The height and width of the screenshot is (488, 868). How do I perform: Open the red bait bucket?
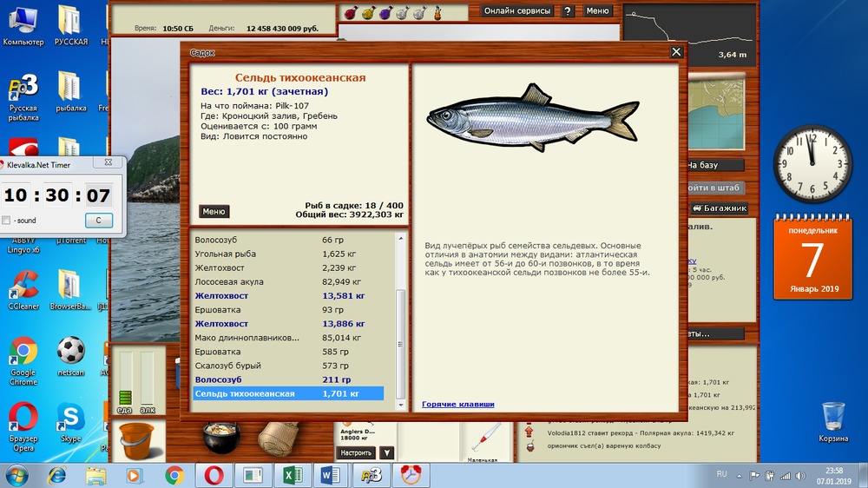pos(135,441)
